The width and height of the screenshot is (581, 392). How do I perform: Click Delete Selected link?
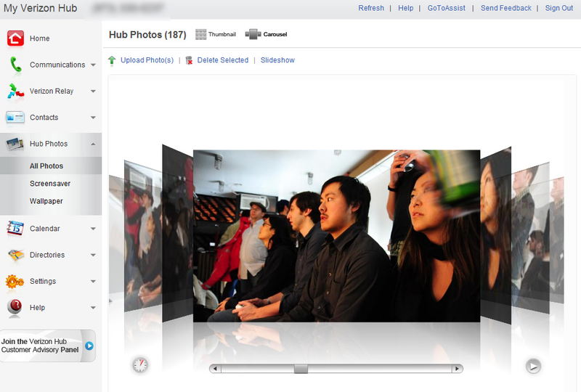point(223,60)
